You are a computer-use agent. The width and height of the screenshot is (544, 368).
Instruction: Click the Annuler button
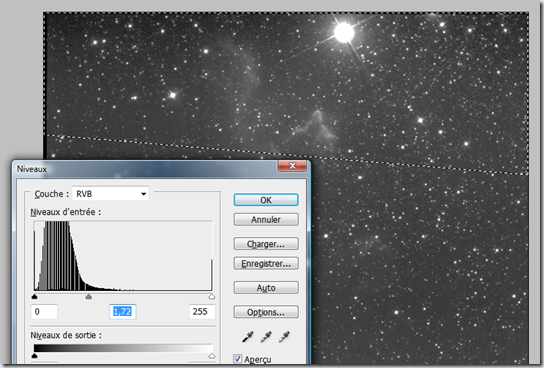[266, 220]
